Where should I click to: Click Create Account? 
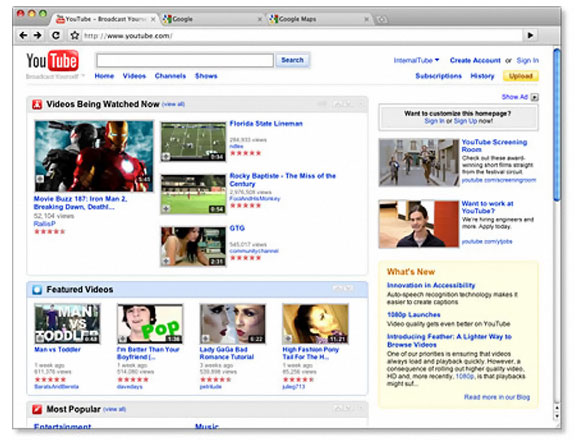coord(475,61)
